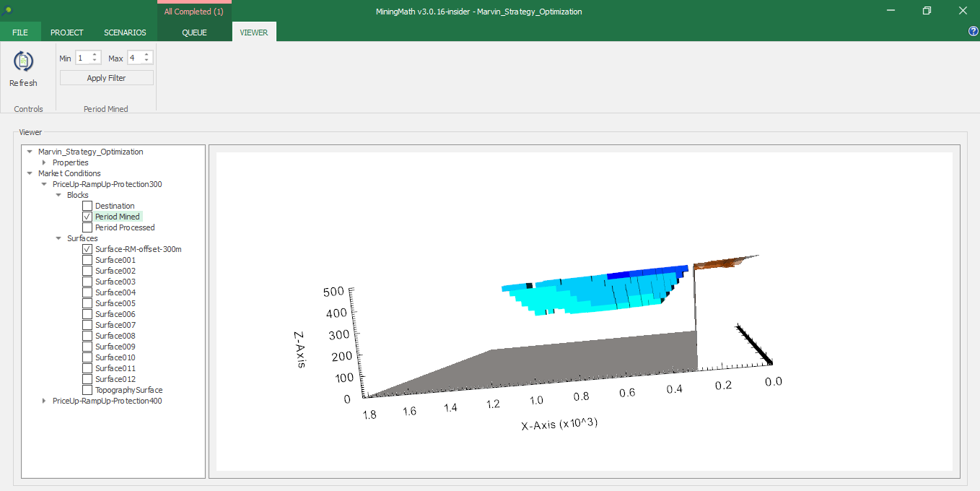980x491 pixels.
Task: Decrease the Max period spinner value
Action: (146, 61)
